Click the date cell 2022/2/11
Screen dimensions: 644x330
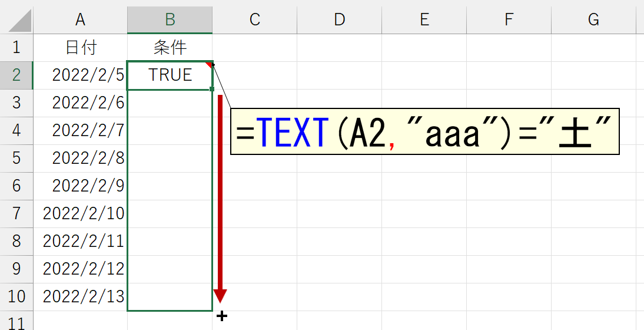[x=81, y=241]
